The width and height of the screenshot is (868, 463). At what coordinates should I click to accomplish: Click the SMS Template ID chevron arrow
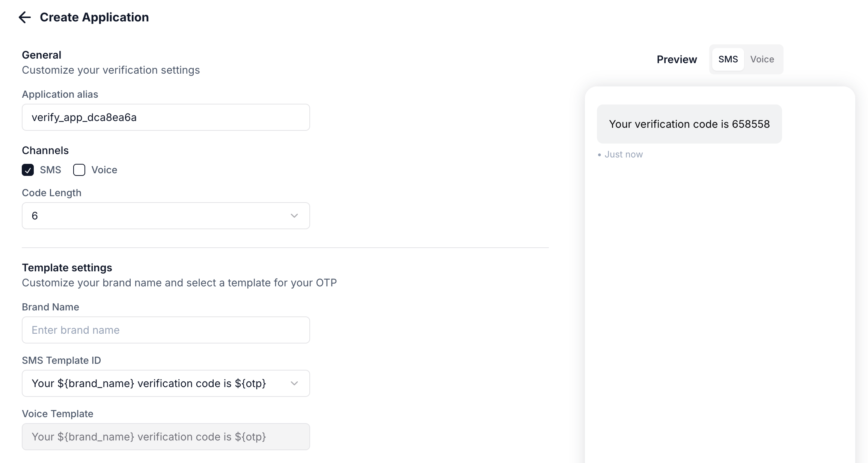pos(294,383)
